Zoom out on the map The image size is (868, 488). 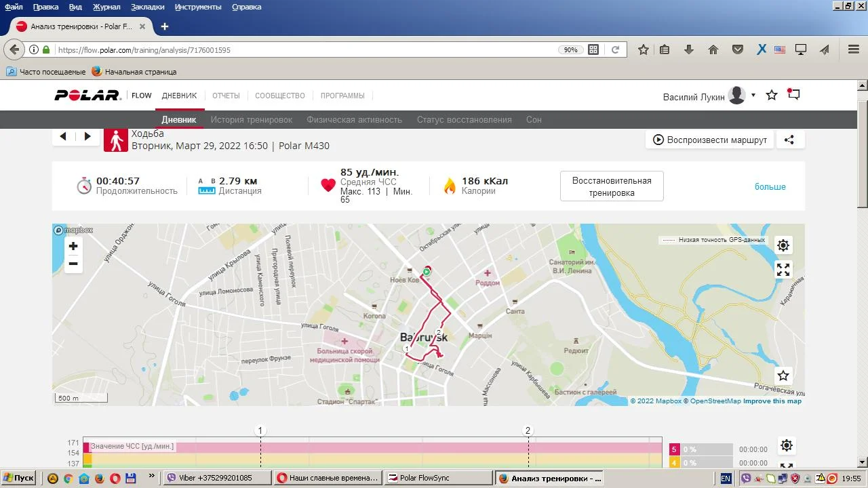click(73, 264)
